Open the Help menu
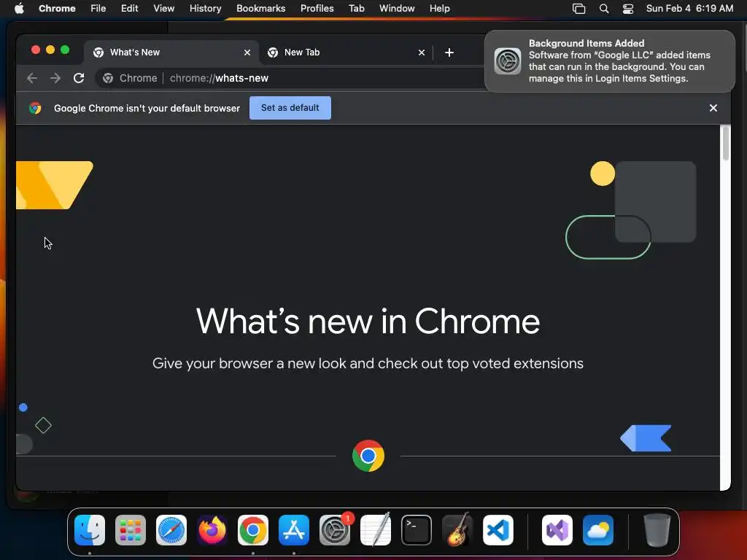The height and width of the screenshot is (560, 747). coord(439,9)
